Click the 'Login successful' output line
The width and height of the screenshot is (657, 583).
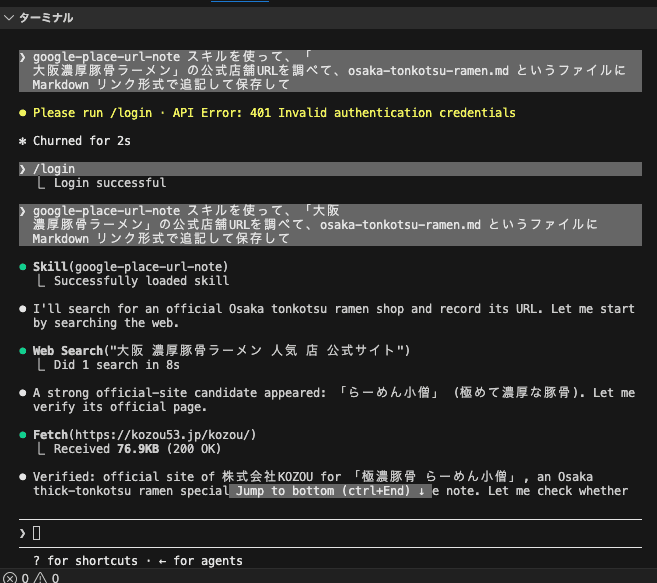(110, 183)
